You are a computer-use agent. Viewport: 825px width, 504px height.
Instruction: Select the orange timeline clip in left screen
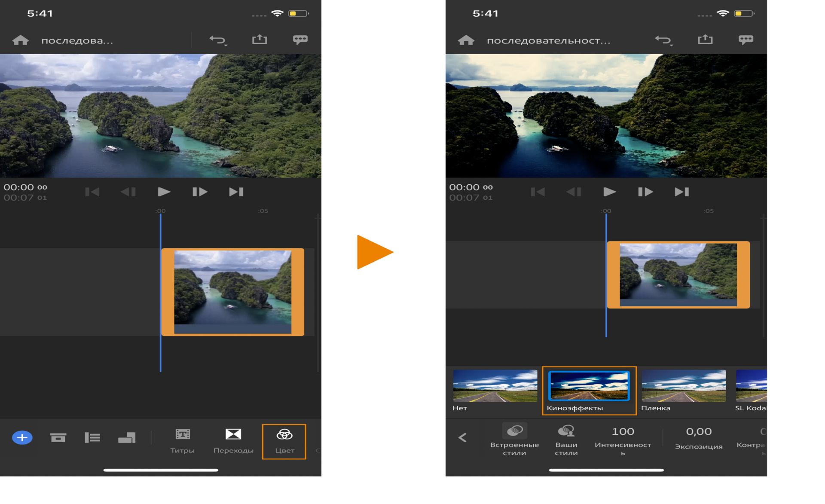(232, 292)
